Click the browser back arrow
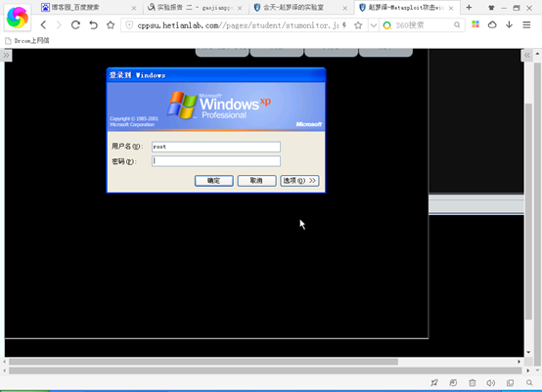The image size is (542, 392). coord(43,24)
